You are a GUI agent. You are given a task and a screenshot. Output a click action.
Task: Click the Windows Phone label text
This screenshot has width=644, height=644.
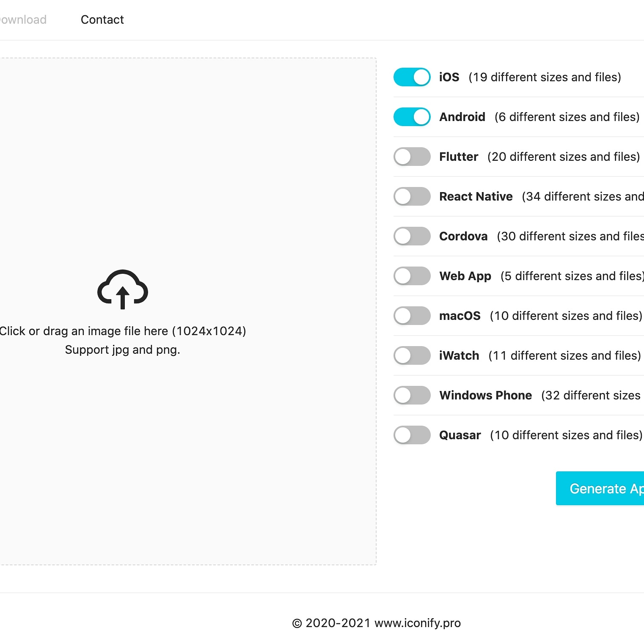[486, 395]
